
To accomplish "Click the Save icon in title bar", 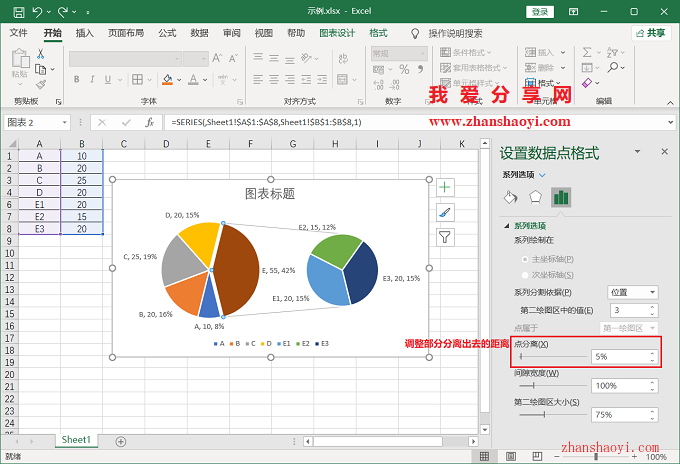I will [x=19, y=12].
